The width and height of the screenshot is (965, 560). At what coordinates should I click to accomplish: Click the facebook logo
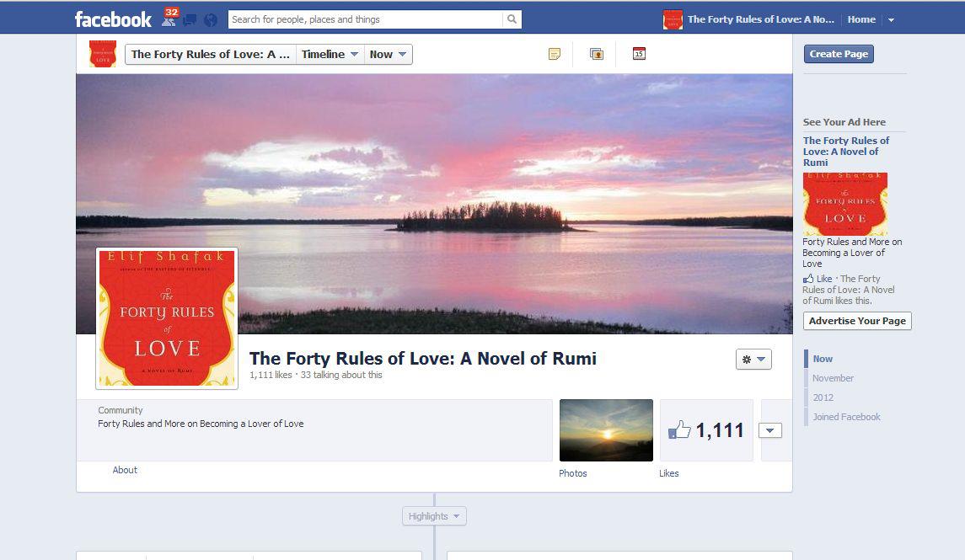113,19
